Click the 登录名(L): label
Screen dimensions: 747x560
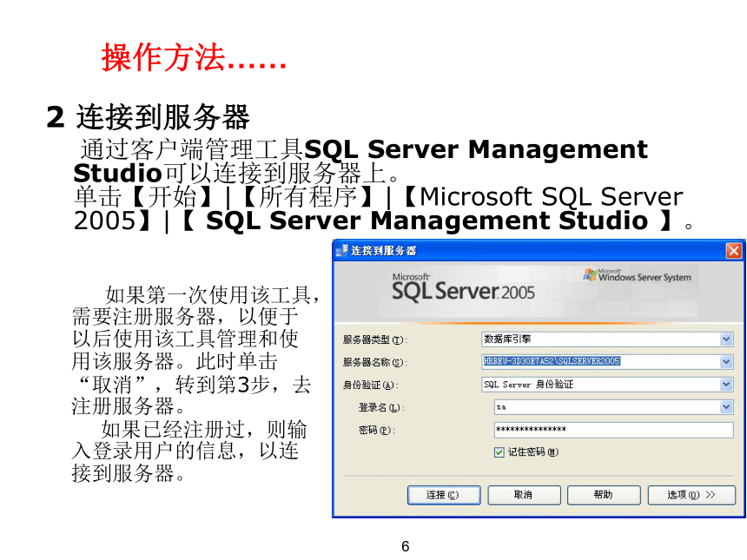click(381, 407)
